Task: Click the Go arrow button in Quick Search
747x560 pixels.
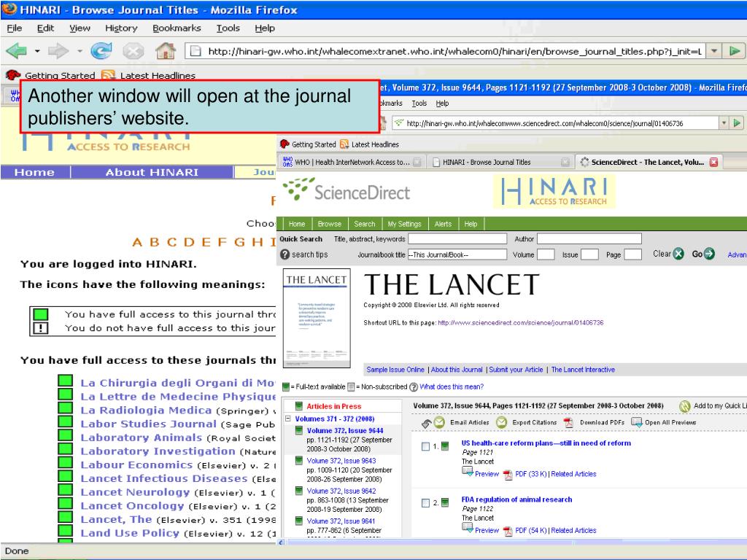Action: coord(709,254)
